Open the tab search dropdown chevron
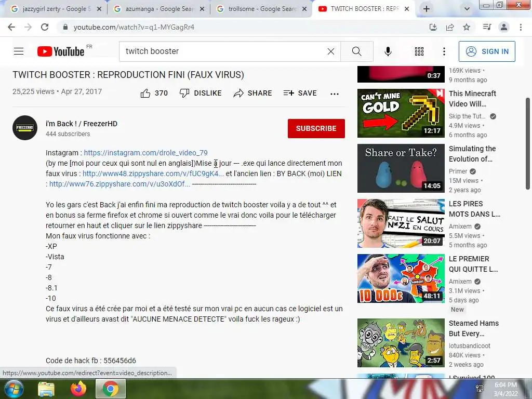This screenshot has height=399, width=532. coord(467,9)
